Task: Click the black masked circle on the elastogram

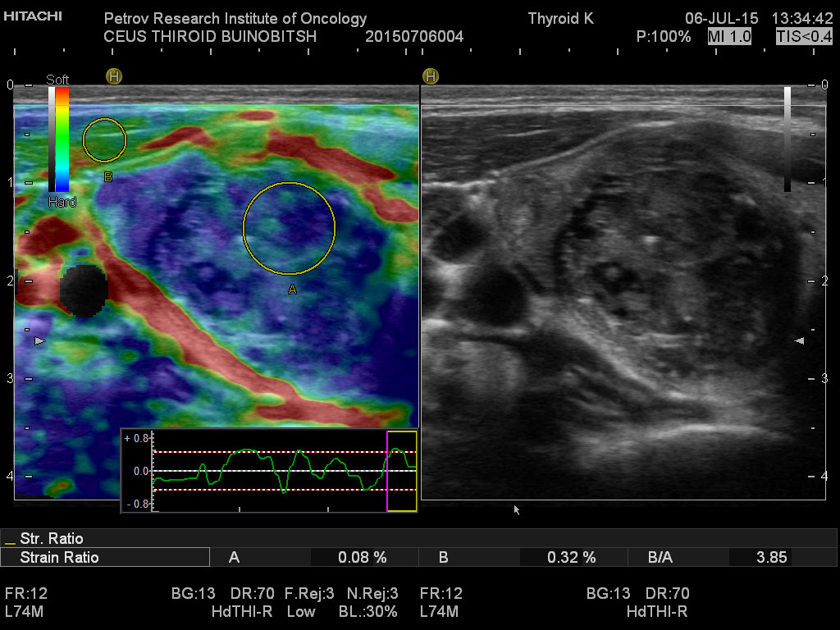Action: click(84, 290)
